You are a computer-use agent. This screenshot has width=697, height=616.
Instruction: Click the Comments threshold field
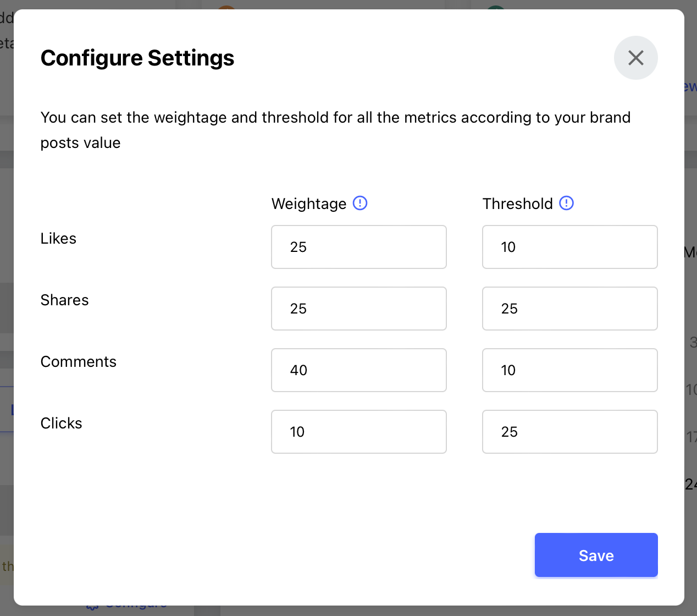[570, 370]
